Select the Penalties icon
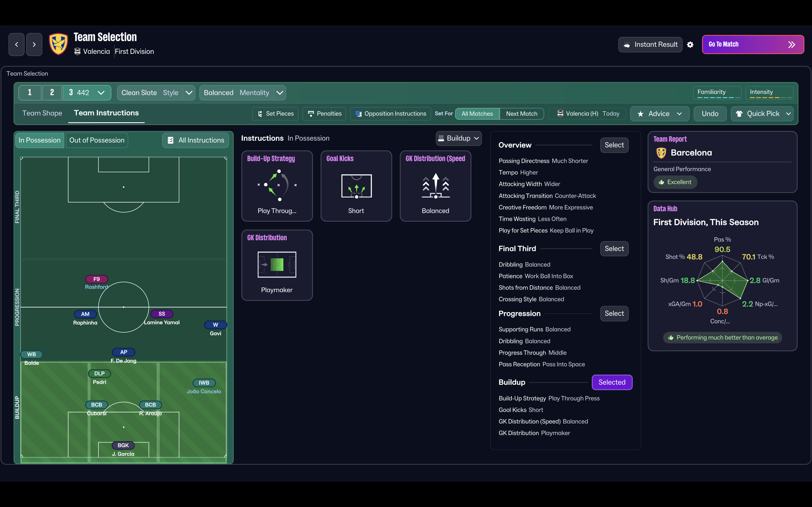Viewport: 812px width, 507px height. pyautogui.click(x=311, y=114)
